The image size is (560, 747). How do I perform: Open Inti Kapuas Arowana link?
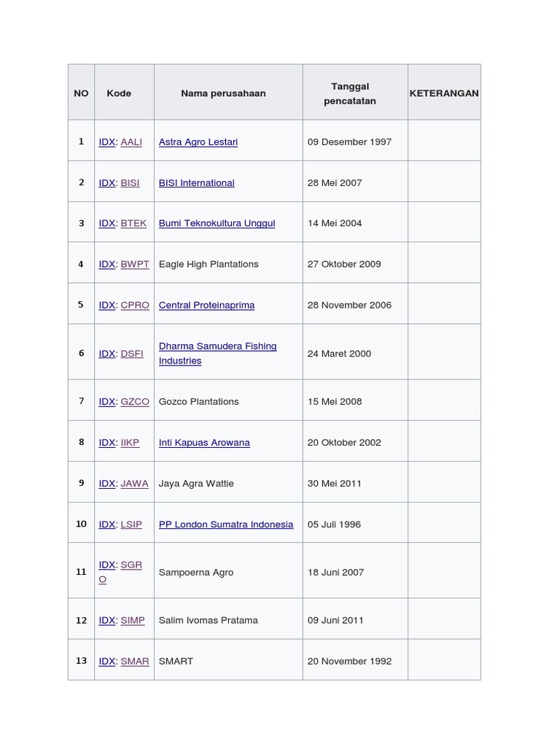[204, 443]
